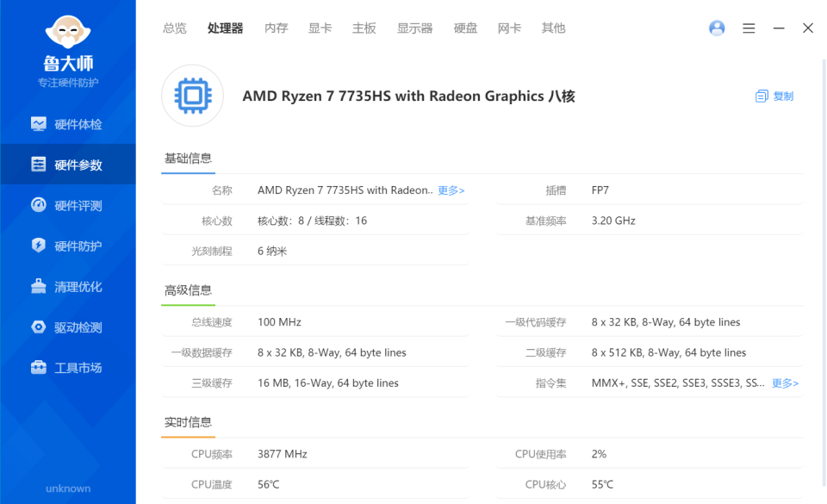Click the 复制 copy link
Viewport: 827px width, 504px height.
click(783, 96)
